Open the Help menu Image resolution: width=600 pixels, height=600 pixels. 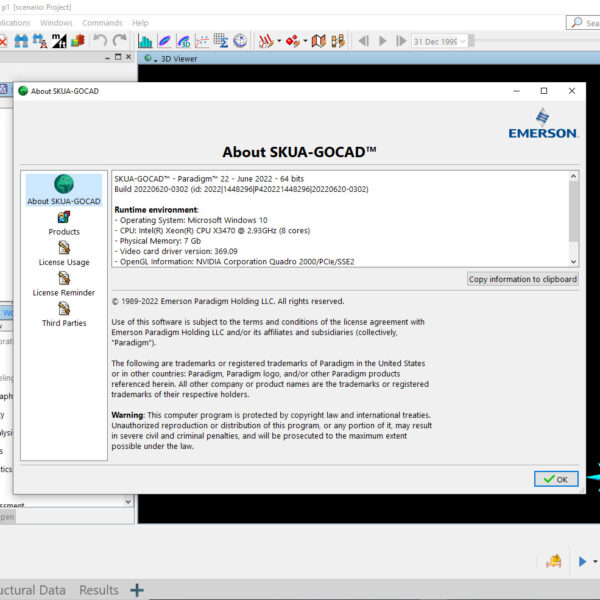point(140,23)
